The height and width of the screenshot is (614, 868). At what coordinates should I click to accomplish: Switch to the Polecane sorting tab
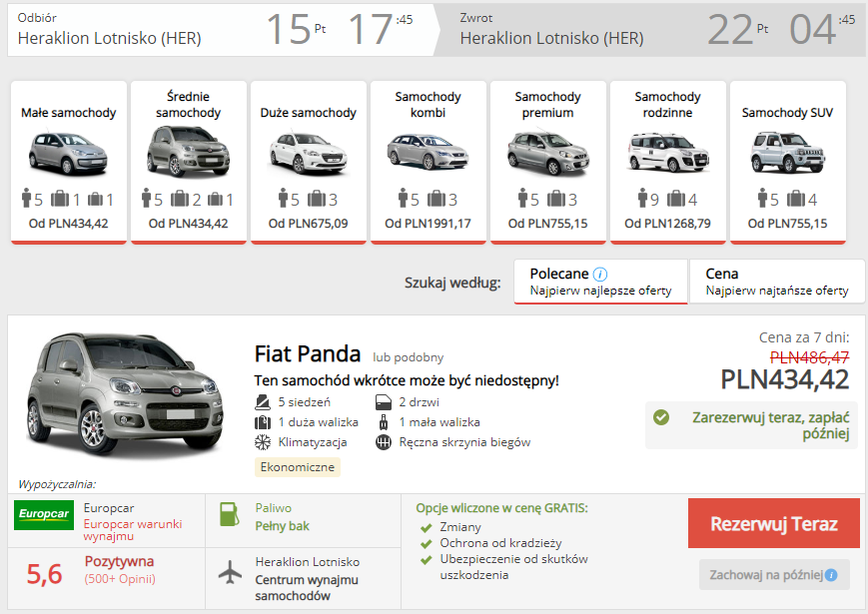(600, 282)
